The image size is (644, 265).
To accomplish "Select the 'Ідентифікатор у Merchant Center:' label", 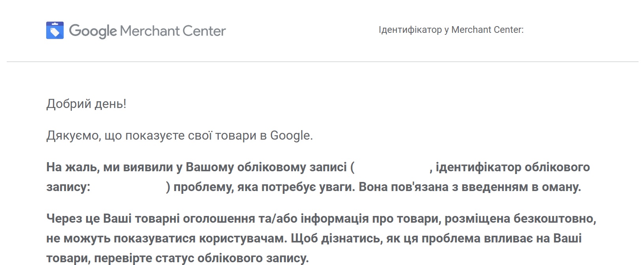I will (451, 30).
